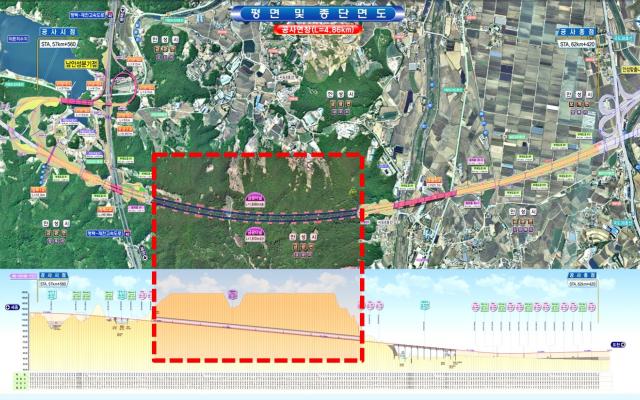Image resolution: width=640 pixels, height=400 pixels.
Task: Click the purple marker atop the profile mountain
Action: tap(233, 295)
